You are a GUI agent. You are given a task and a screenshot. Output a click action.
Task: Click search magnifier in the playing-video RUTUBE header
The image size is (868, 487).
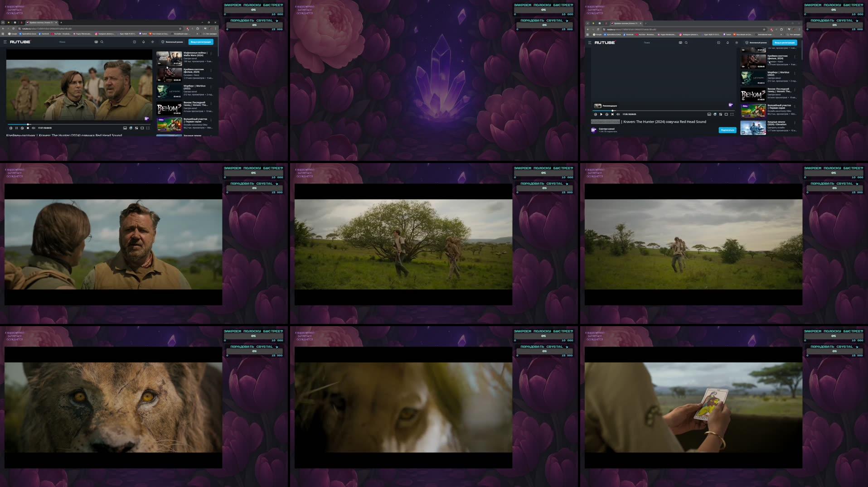click(102, 42)
